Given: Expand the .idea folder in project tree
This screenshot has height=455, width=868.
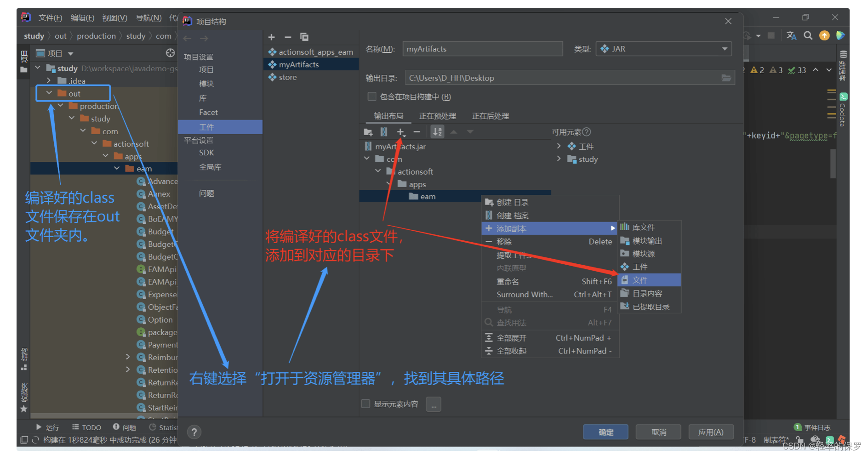Looking at the screenshot, I should (x=49, y=81).
